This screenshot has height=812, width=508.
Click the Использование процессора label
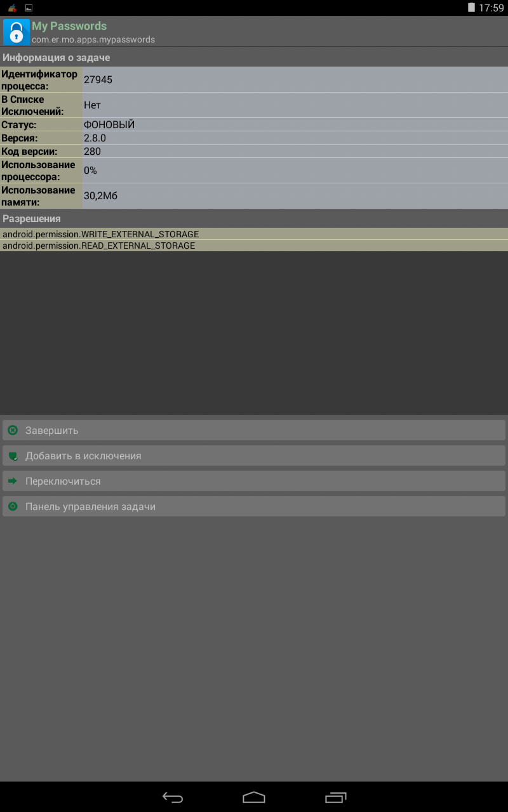(x=38, y=171)
